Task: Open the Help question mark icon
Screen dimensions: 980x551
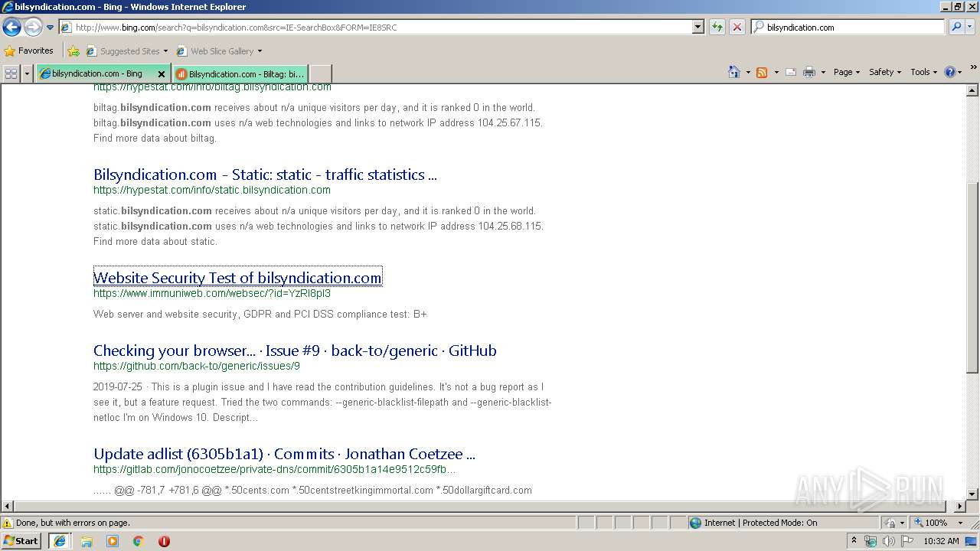Action: pos(950,72)
